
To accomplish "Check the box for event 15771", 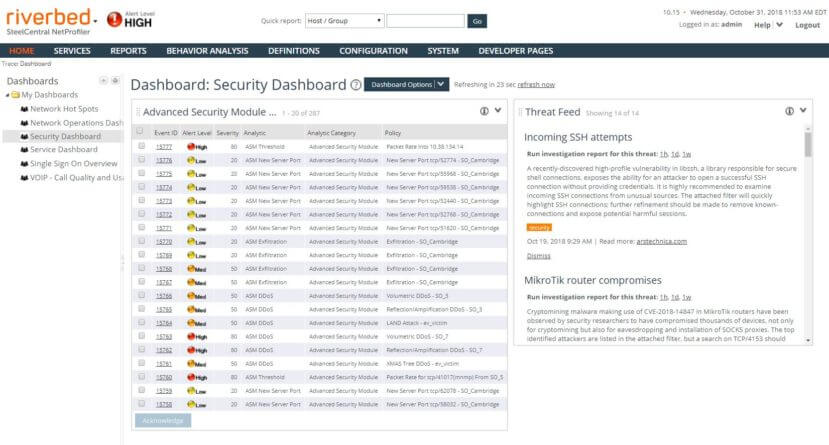I will pos(141,227).
